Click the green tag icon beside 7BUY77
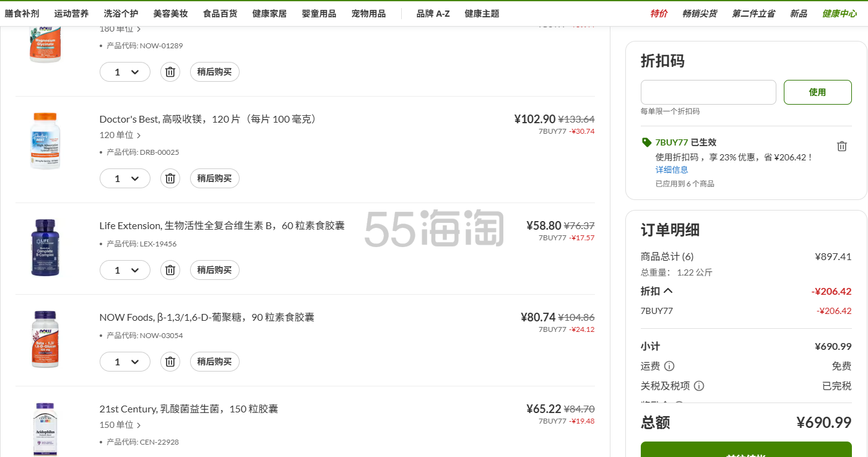868x457 pixels. (x=646, y=142)
